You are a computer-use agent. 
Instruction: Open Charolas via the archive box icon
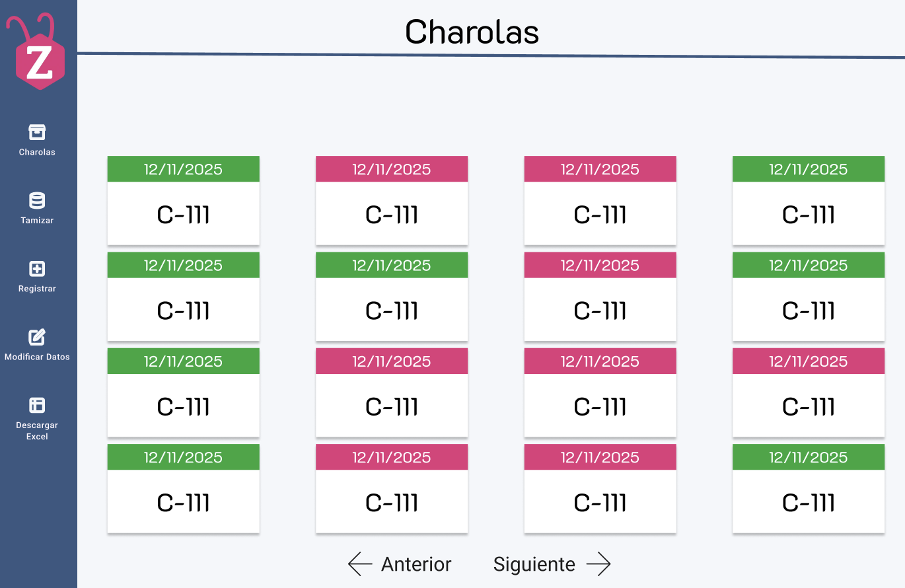[37, 132]
